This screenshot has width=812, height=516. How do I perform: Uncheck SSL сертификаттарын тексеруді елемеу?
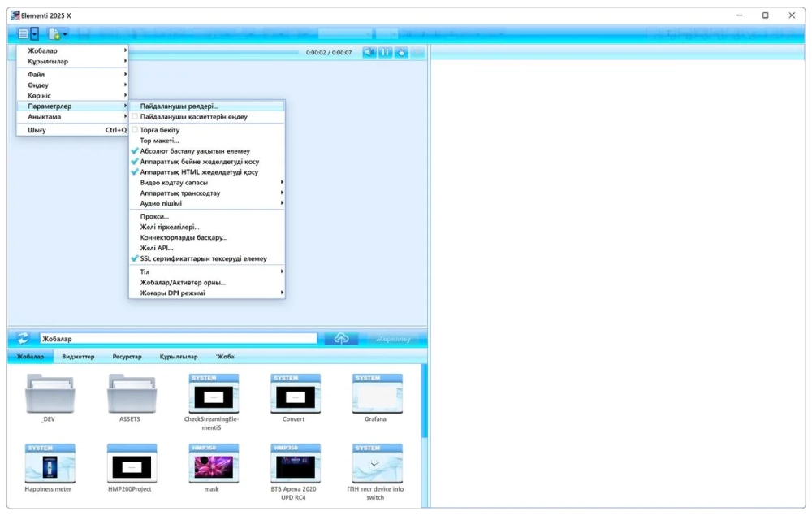(203, 259)
